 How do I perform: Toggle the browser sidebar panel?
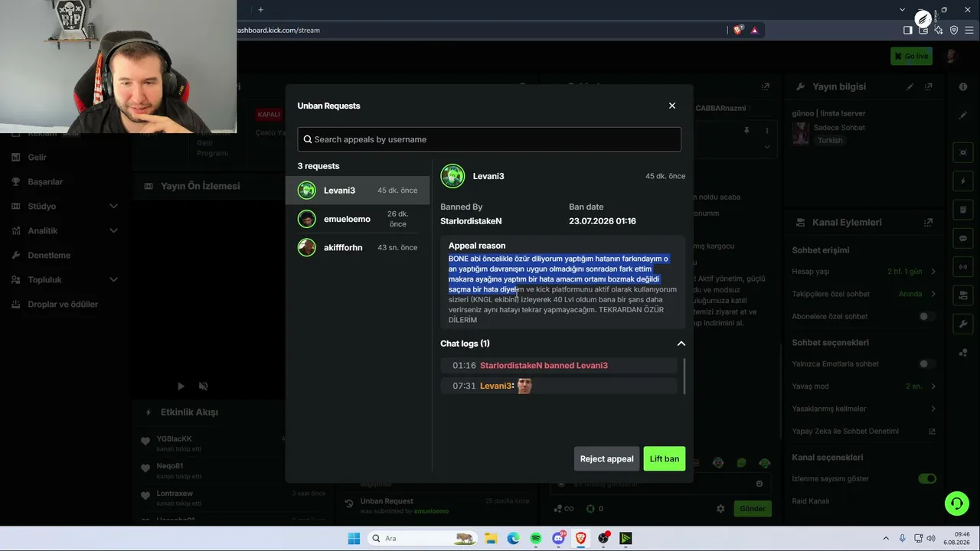click(908, 30)
